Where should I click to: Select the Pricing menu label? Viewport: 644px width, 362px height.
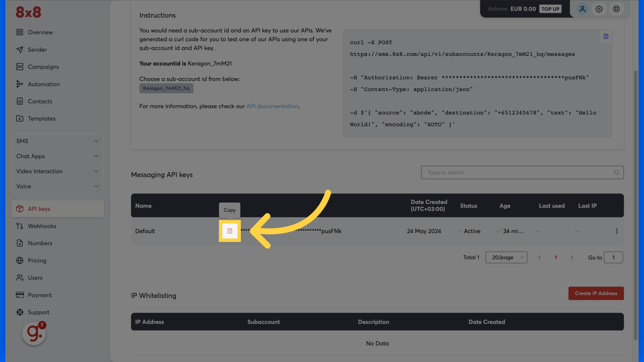(37, 260)
